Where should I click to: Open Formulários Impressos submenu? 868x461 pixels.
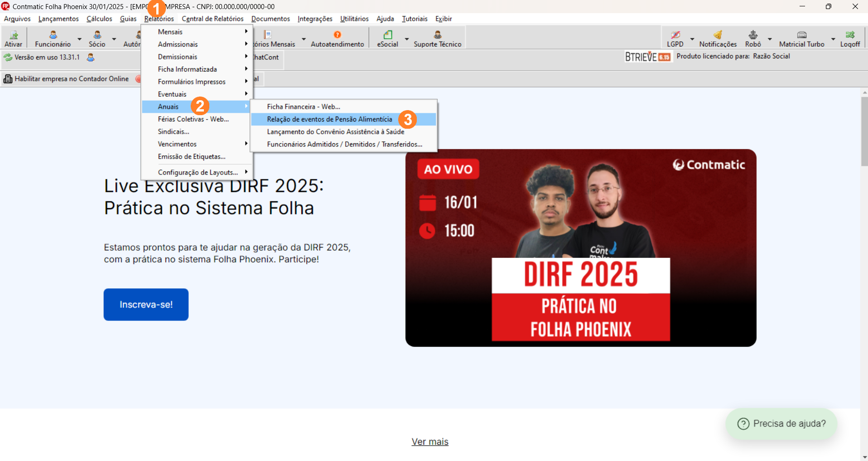click(197, 82)
